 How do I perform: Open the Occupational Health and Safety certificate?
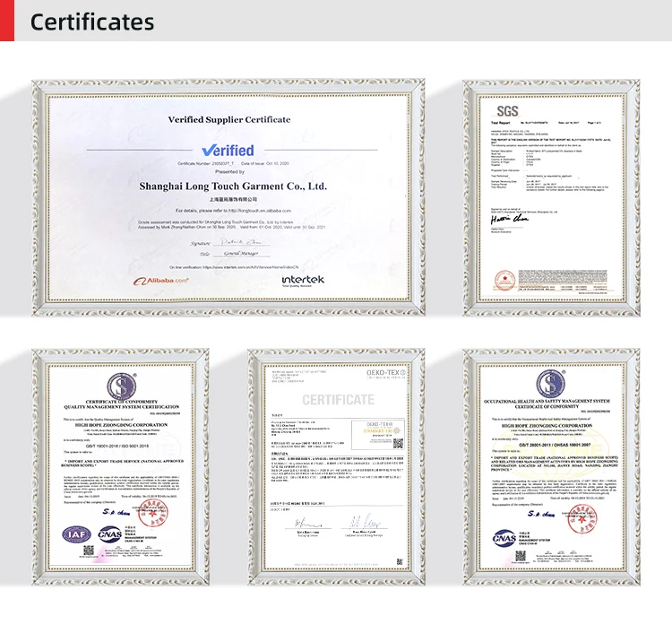(x=551, y=467)
